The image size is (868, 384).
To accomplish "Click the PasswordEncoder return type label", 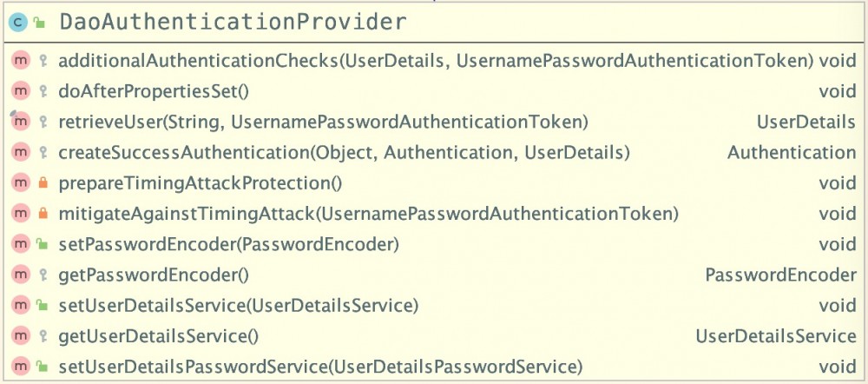I will 780,275.
